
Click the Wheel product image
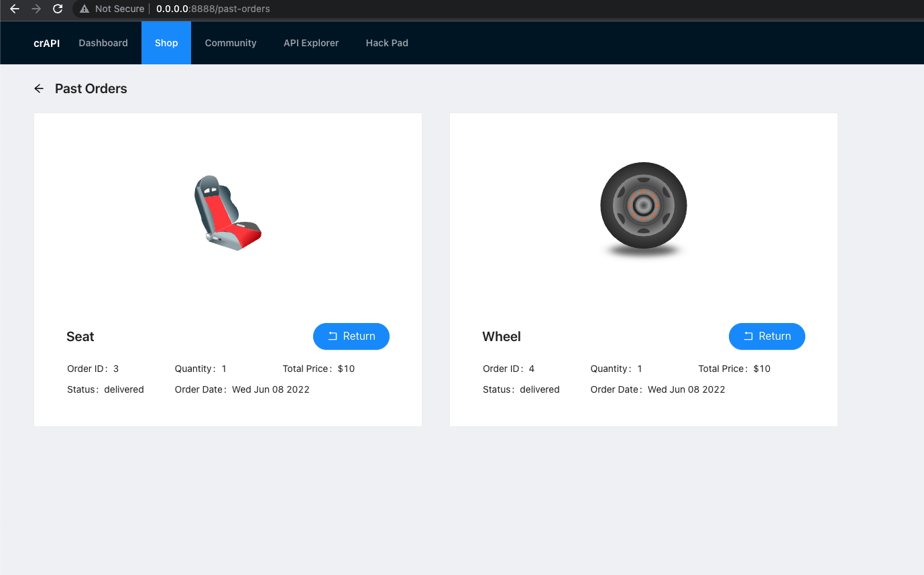click(644, 210)
